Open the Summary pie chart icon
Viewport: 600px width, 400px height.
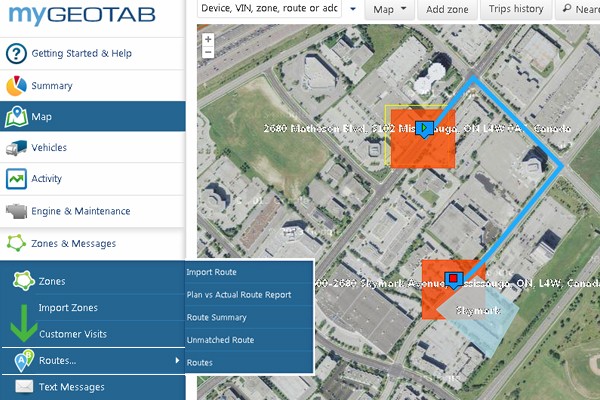(15, 85)
